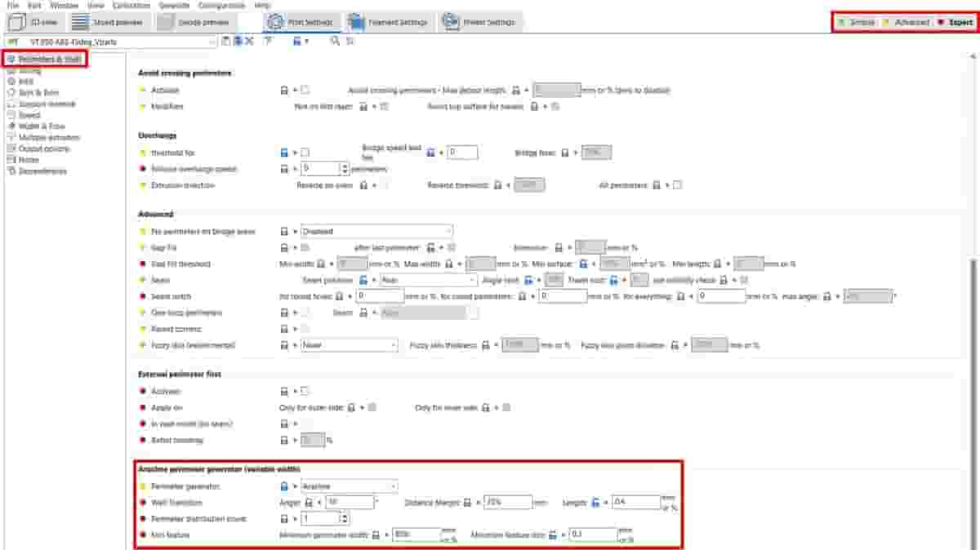
Task: Switch to the Filament Settings tab
Action: (387, 22)
